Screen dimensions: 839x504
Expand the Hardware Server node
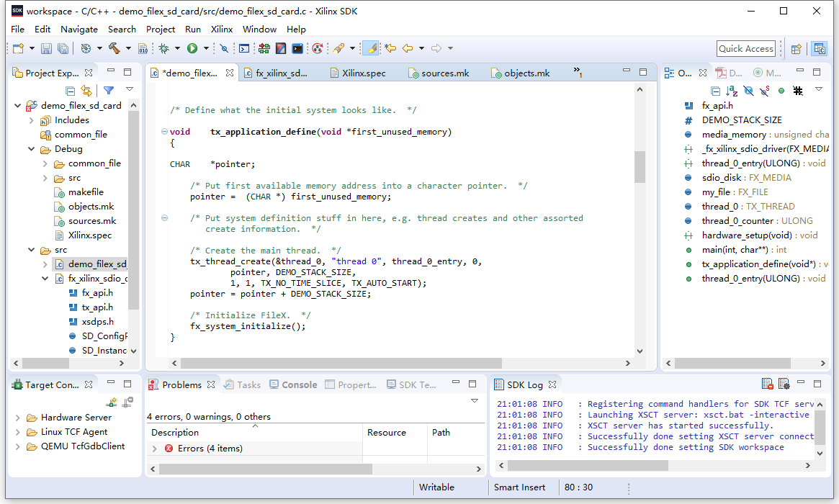[x=18, y=418]
